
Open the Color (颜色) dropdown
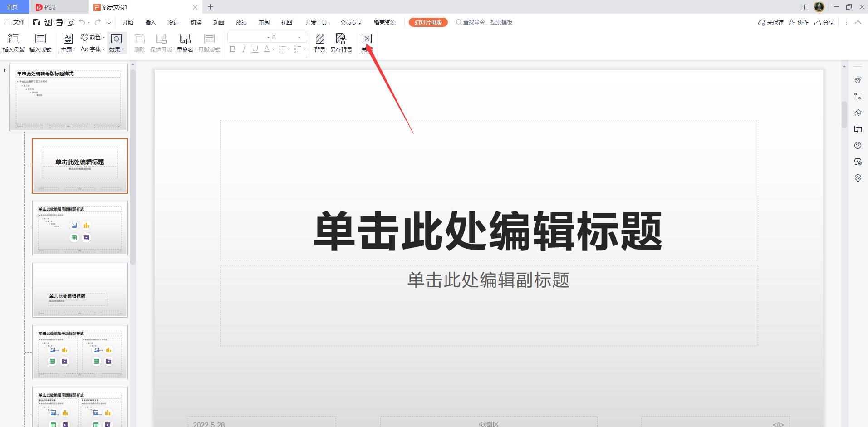pos(93,37)
